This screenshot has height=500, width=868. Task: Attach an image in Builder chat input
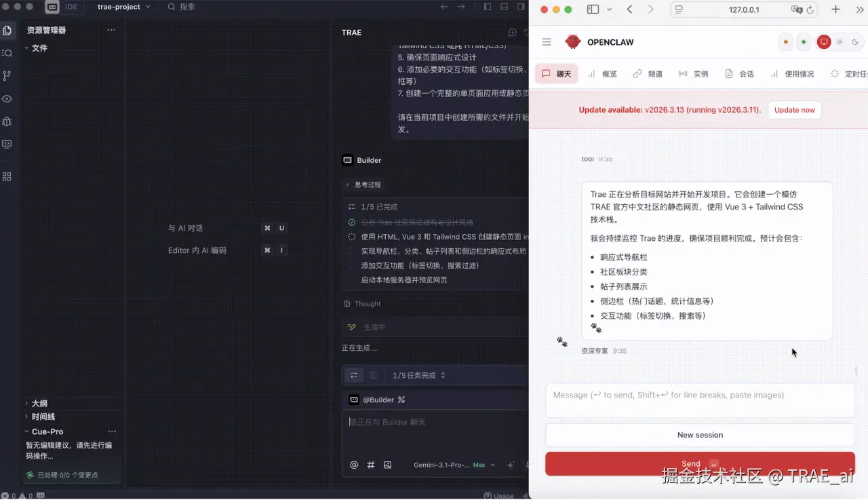[388, 465]
